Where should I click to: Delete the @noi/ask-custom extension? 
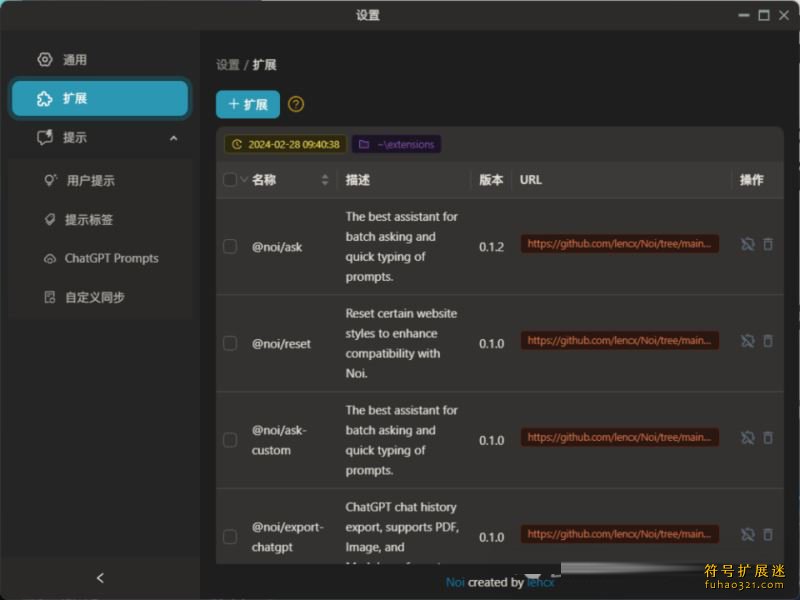point(768,438)
